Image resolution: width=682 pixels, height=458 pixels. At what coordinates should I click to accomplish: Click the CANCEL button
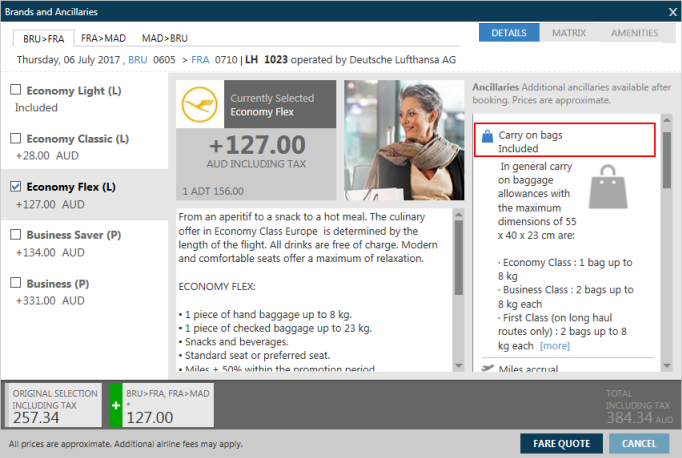point(639,443)
